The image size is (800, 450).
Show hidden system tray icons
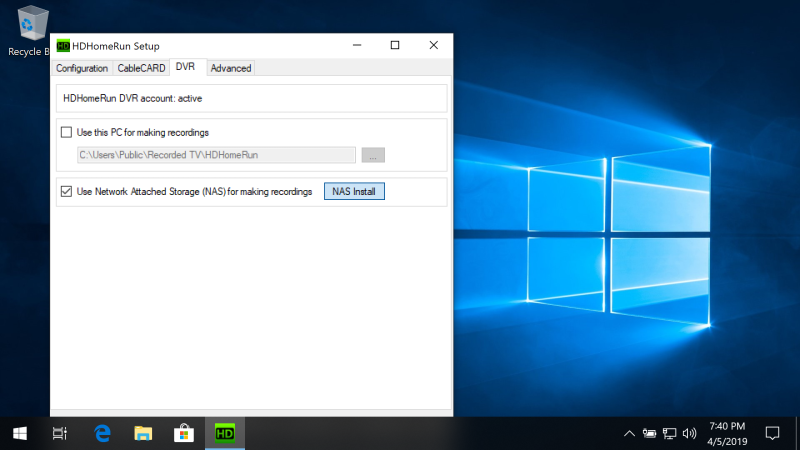coord(629,434)
